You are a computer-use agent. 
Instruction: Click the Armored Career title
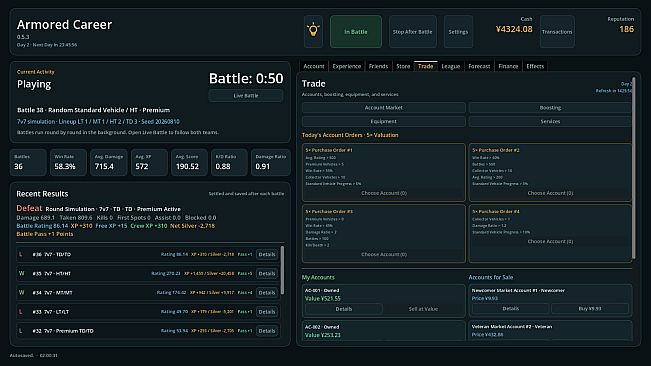pos(64,24)
